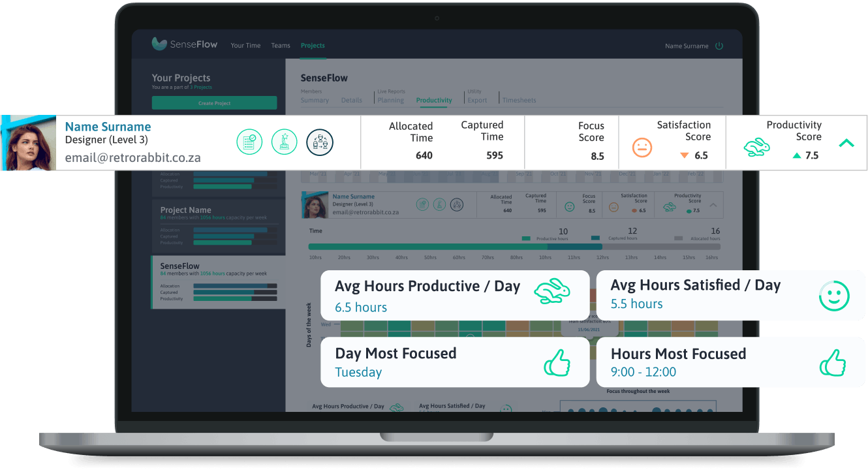Select Oct '21 on the month timeline
This screenshot has width=868, height=470.
[x=558, y=174]
